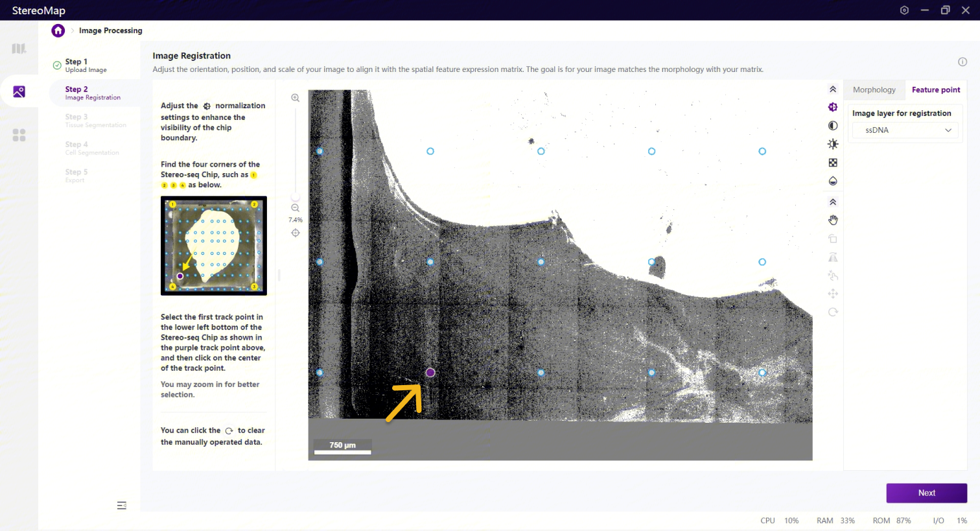Click the zoom out magnifier icon
Screen dimensions: 980x531
pos(296,208)
